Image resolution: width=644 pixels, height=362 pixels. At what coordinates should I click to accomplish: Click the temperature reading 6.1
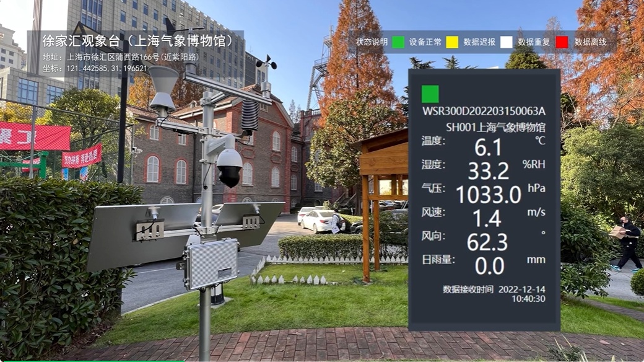(x=488, y=148)
